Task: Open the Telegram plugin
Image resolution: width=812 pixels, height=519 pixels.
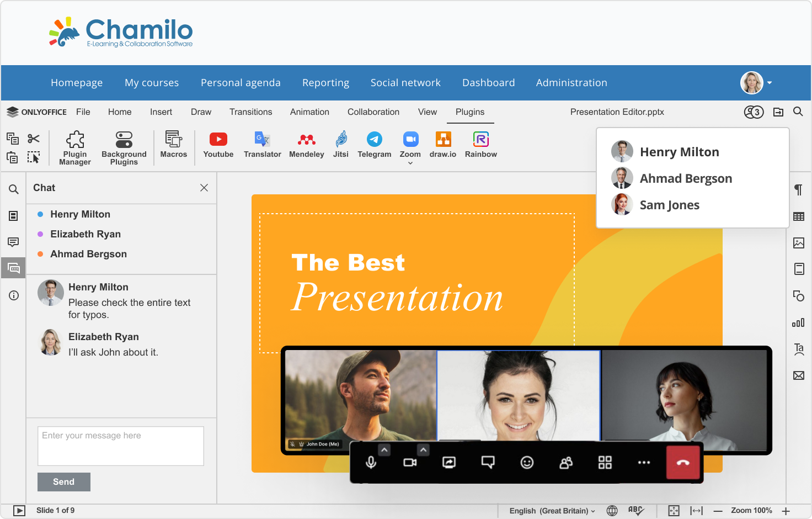Action: 374,145
